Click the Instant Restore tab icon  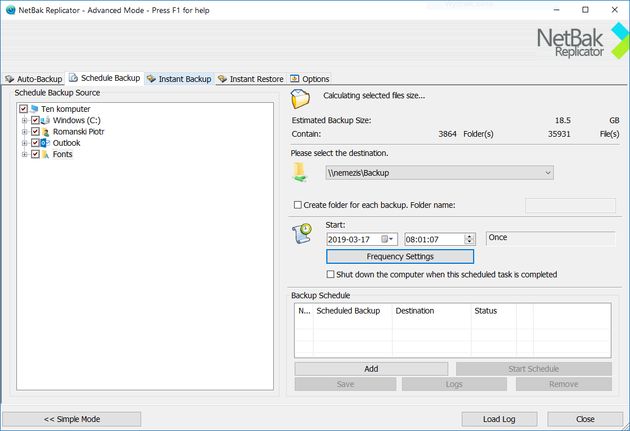(222, 79)
